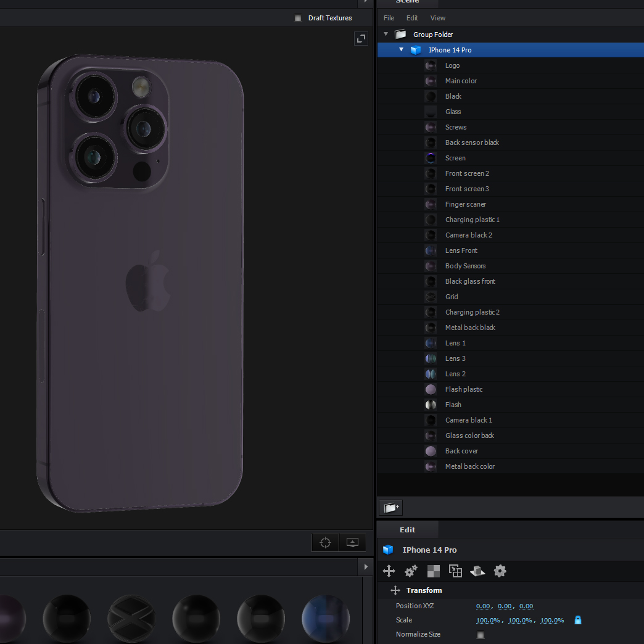Click the Position Y value 0.00
This screenshot has height=644, width=644.
click(x=505, y=606)
